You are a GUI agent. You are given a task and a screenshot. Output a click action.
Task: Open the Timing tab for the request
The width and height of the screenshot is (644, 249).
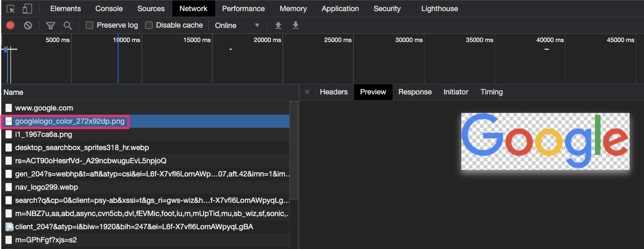[491, 92]
